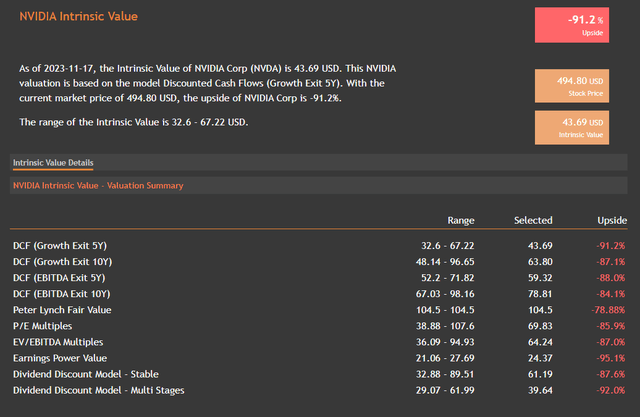Click NVIDIA Intrinsic Value - Valuation Summary header
The width and height of the screenshot is (640, 417).
click(98, 185)
